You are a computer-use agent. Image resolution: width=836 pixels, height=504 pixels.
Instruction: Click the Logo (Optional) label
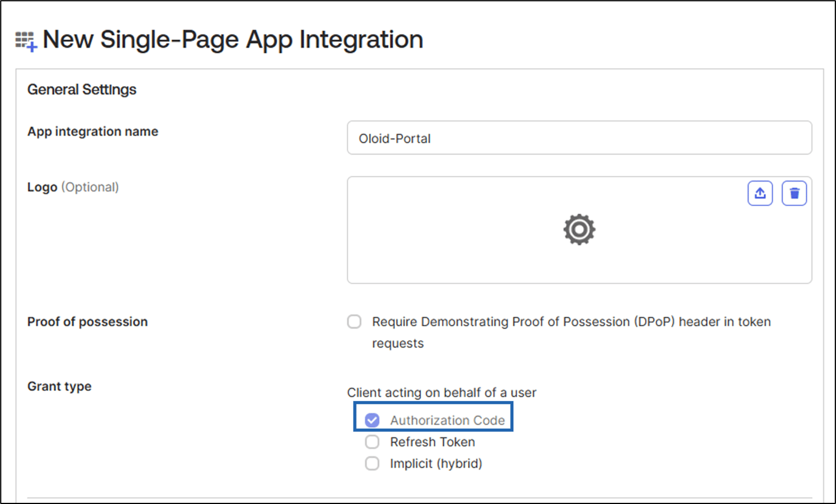point(73,187)
